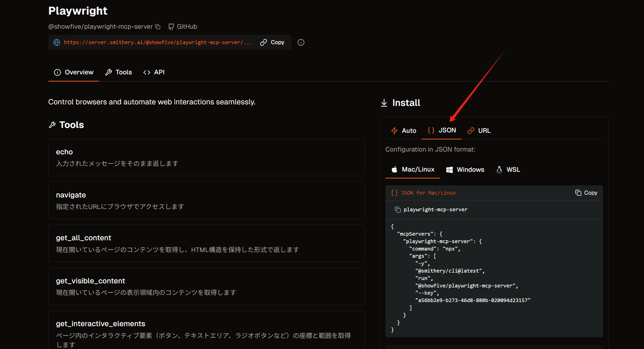Click the "command": "npx" line

pyautogui.click(x=435, y=249)
